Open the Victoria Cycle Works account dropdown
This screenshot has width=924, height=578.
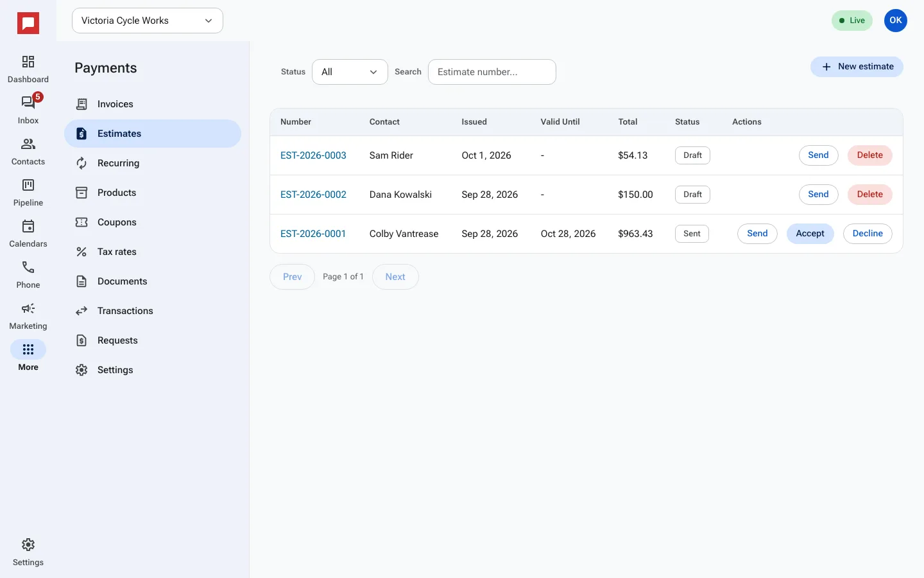[148, 21]
